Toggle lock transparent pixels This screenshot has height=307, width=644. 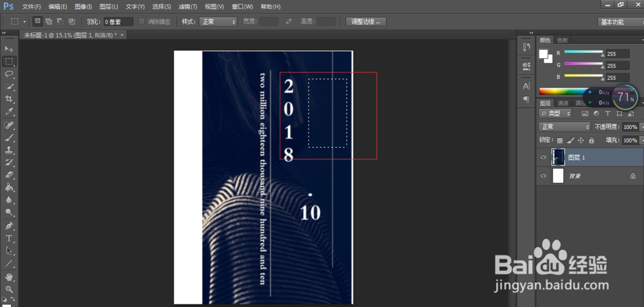(560, 141)
